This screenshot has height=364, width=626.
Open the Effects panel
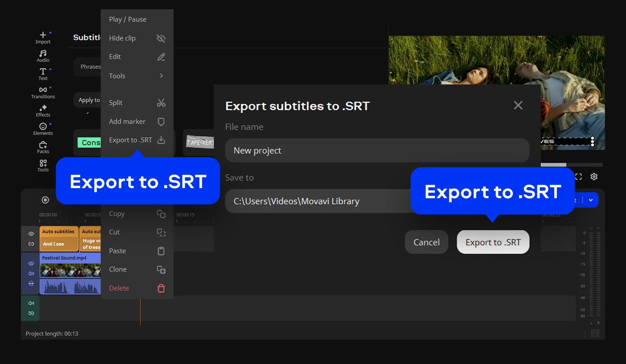pos(43,111)
